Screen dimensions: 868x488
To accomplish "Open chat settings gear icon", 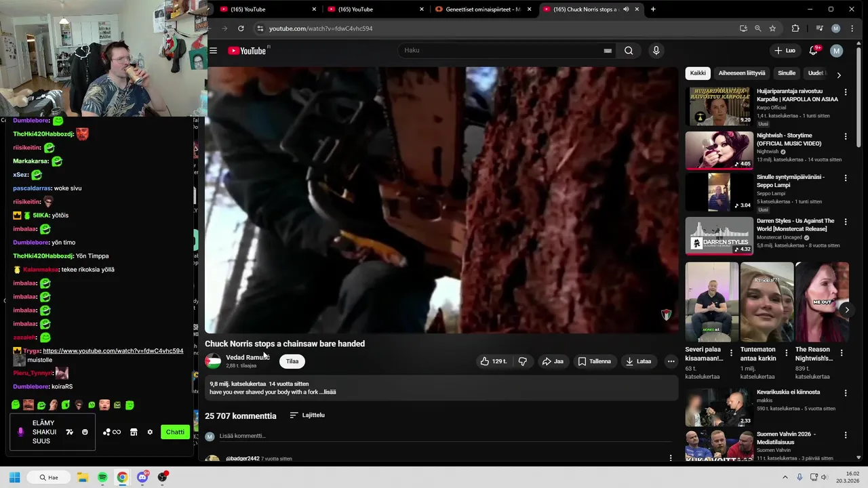I will (x=150, y=432).
